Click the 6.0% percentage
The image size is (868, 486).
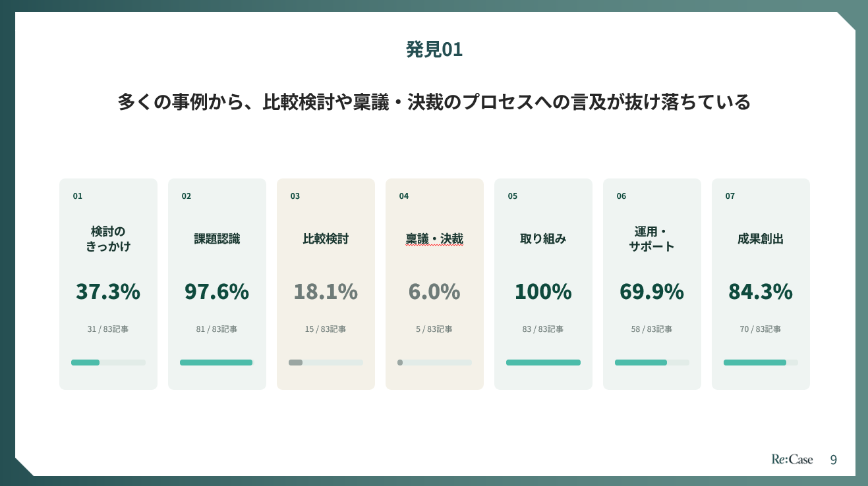434,291
